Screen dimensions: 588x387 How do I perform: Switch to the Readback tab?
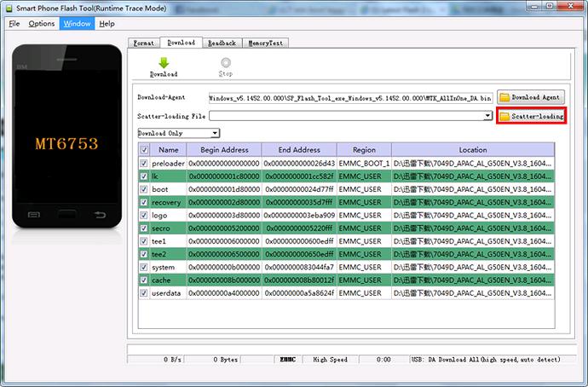(222, 43)
